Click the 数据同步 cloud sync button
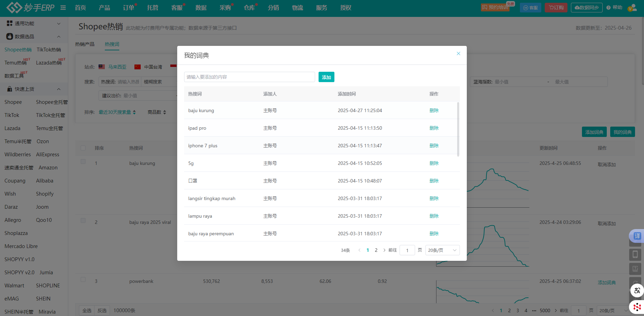Image resolution: width=644 pixels, height=316 pixels. [x=586, y=8]
